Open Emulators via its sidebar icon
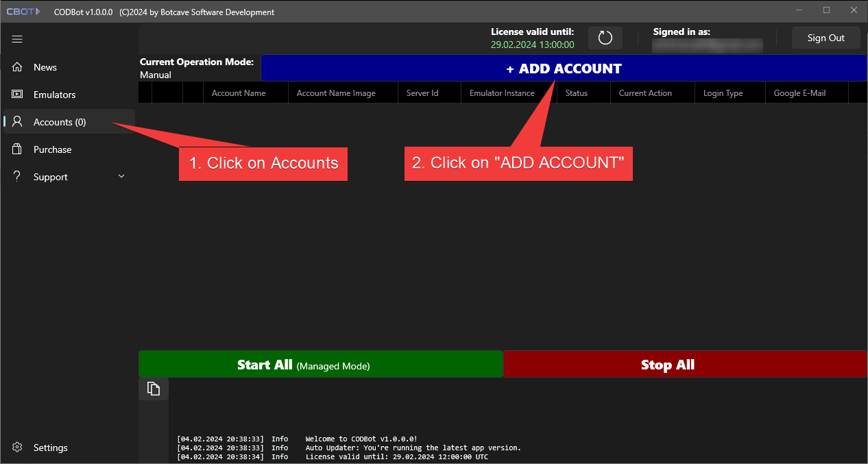868x464 pixels. coord(16,94)
